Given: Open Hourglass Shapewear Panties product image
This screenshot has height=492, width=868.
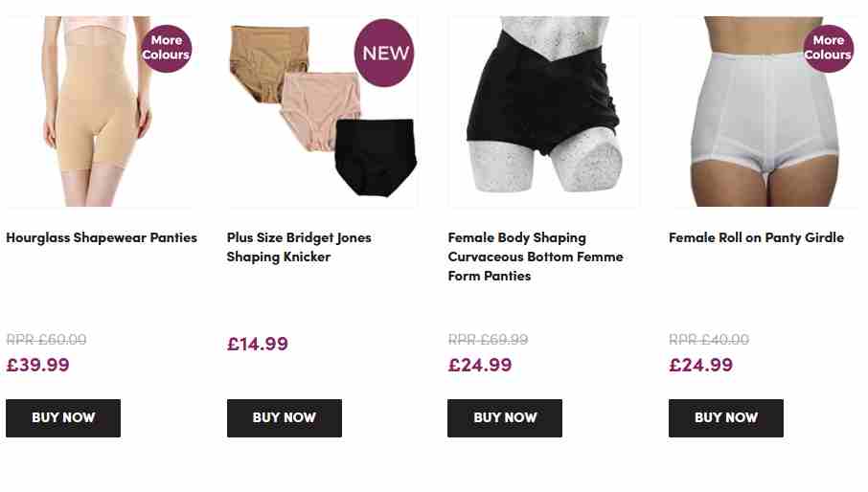Looking at the screenshot, I should (100, 111).
